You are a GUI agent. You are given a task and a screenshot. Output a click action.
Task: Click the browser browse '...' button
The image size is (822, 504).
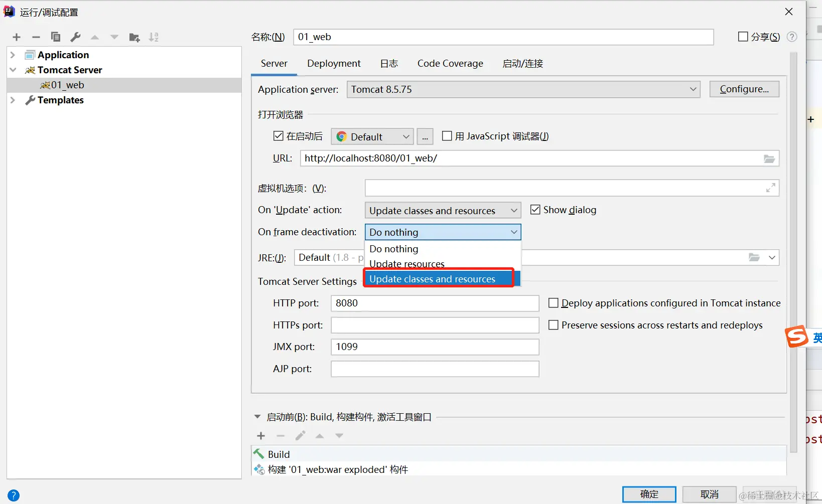pyautogui.click(x=425, y=136)
